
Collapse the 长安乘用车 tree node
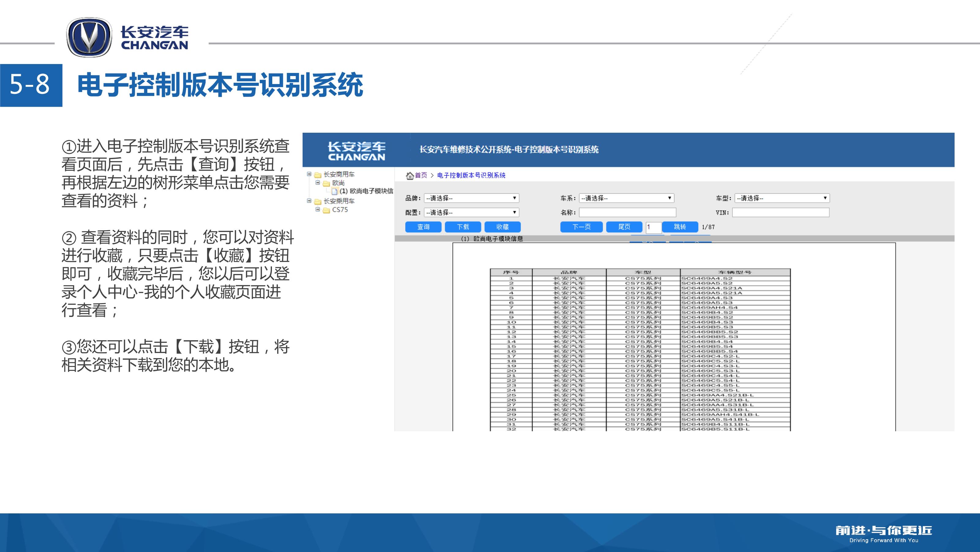[309, 201]
